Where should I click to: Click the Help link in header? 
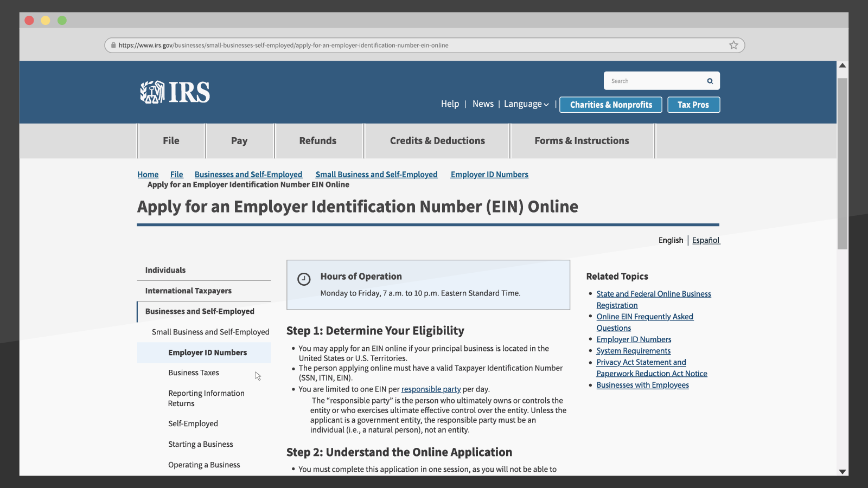click(x=450, y=104)
